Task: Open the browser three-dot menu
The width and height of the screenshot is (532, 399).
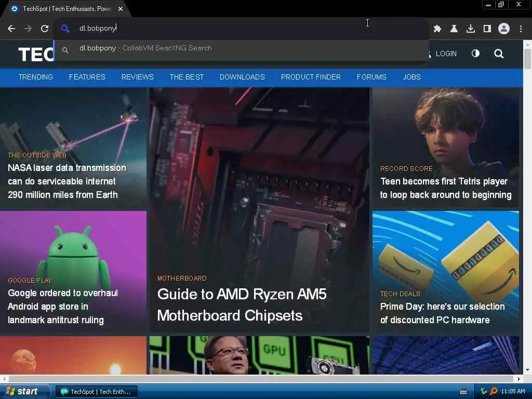Action: point(521,29)
